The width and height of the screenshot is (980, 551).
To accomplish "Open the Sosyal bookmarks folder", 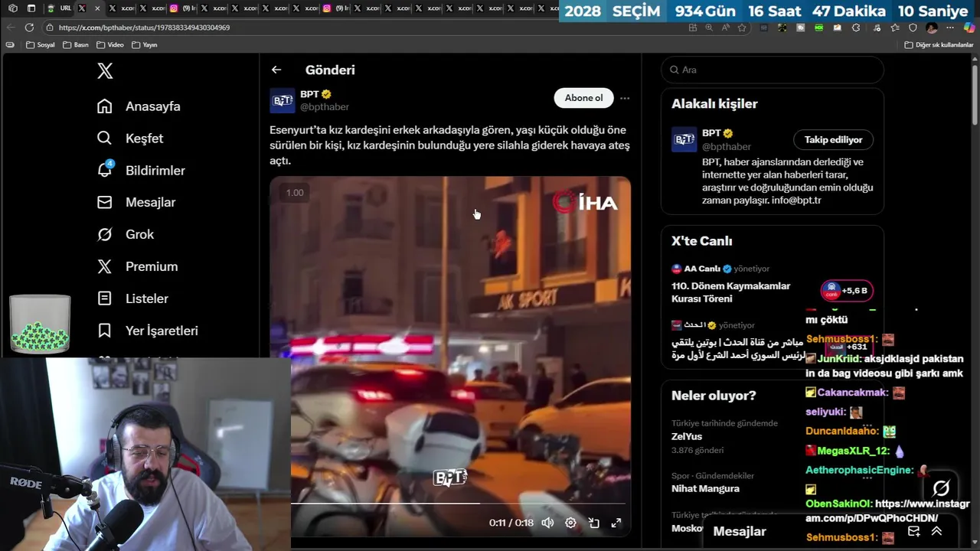I will (x=41, y=45).
